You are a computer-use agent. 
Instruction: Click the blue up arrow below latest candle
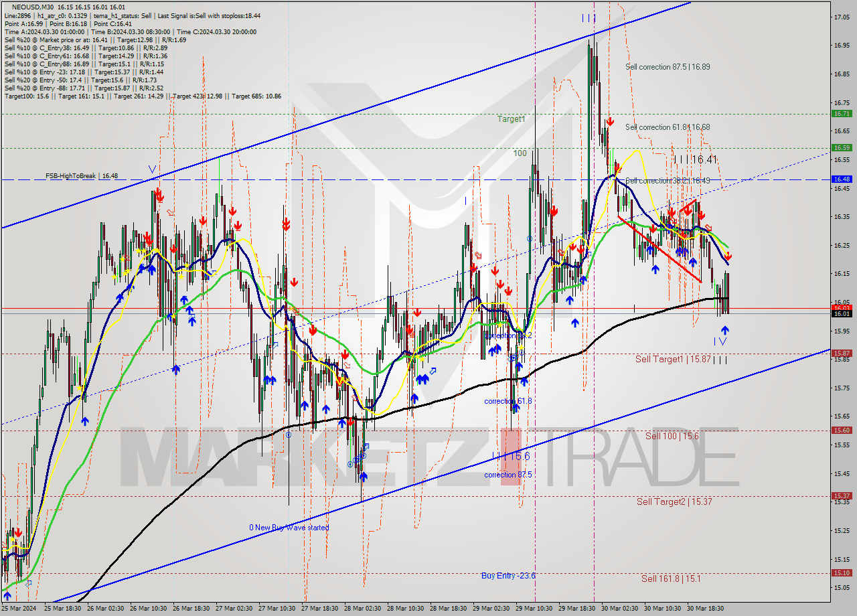(724, 330)
